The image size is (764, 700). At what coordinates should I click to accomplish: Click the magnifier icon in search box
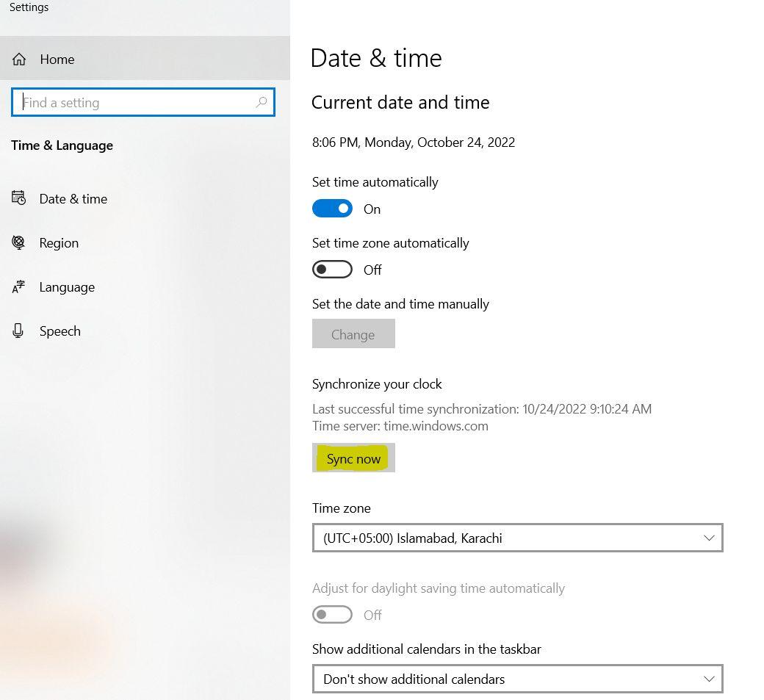(x=262, y=103)
